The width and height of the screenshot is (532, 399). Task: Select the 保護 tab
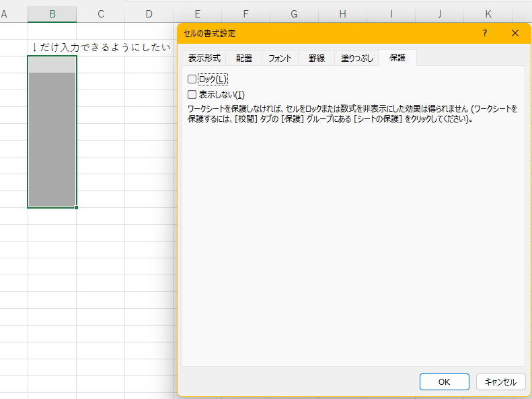(397, 58)
